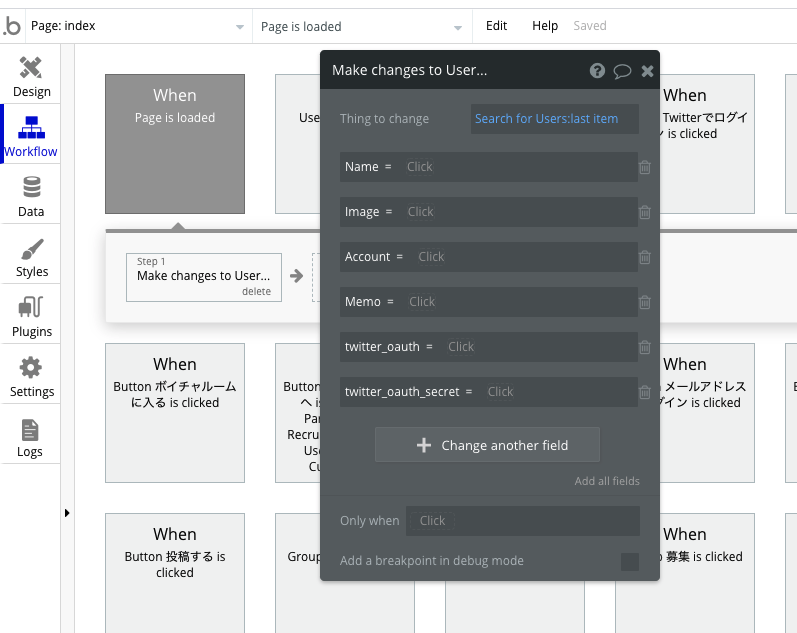Click the Memo field value
Image resolution: width=797 pixels, height=633 pixels.
422,302
